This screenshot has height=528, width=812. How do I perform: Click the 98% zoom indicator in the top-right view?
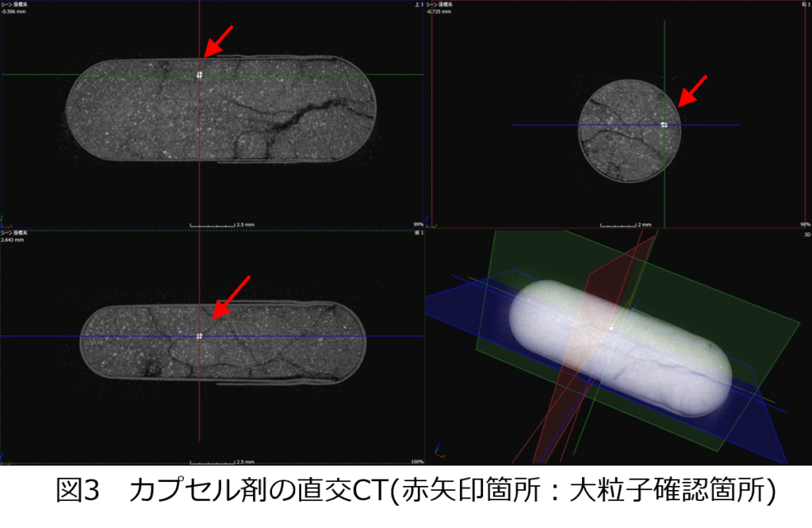(805, 225)
